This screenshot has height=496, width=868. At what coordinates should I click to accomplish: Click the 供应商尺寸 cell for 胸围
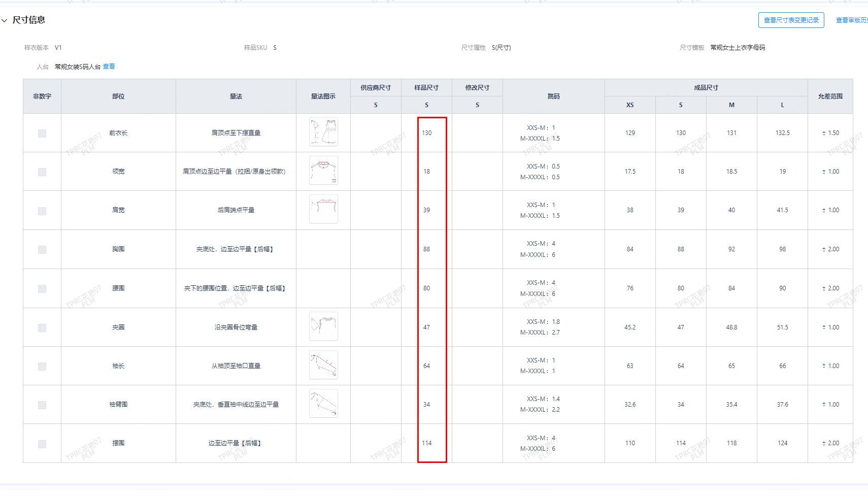click(376, 249)
